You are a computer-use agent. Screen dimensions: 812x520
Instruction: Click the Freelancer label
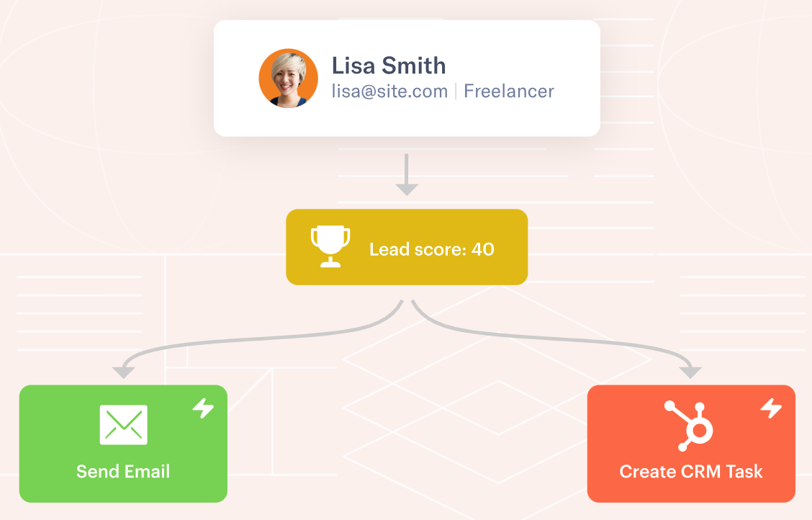coord(508,91)
